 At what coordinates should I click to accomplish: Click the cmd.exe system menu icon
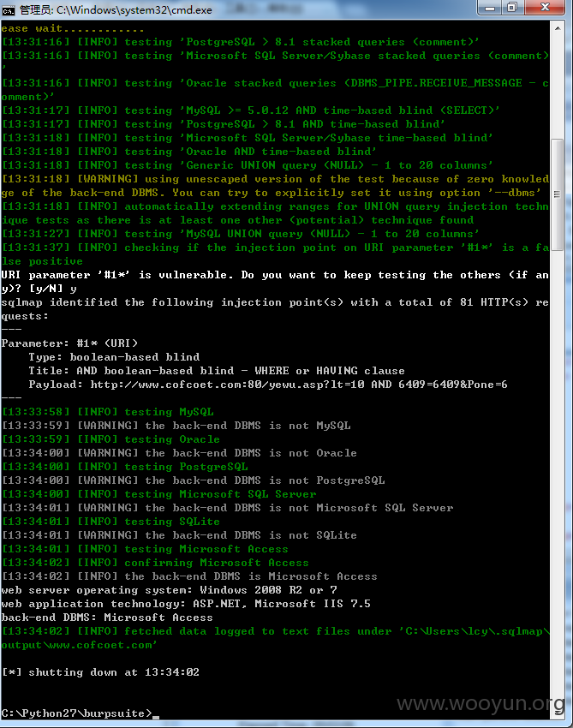pyautogui.click(x=8, y=10)
